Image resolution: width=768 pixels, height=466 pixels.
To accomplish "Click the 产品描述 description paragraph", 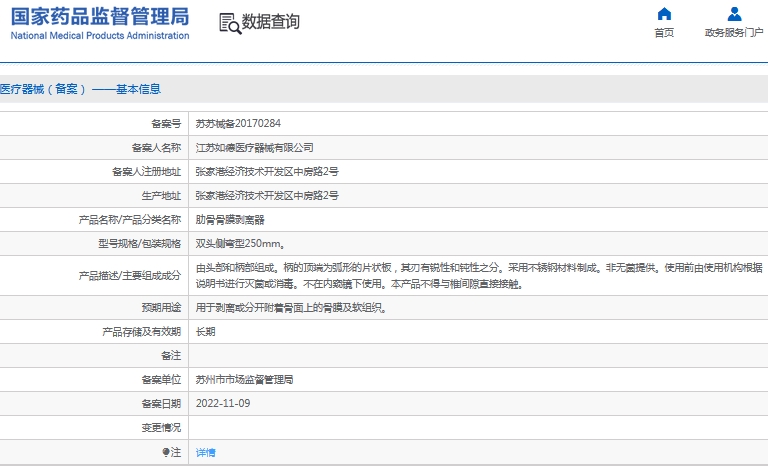I will point(479,275).
